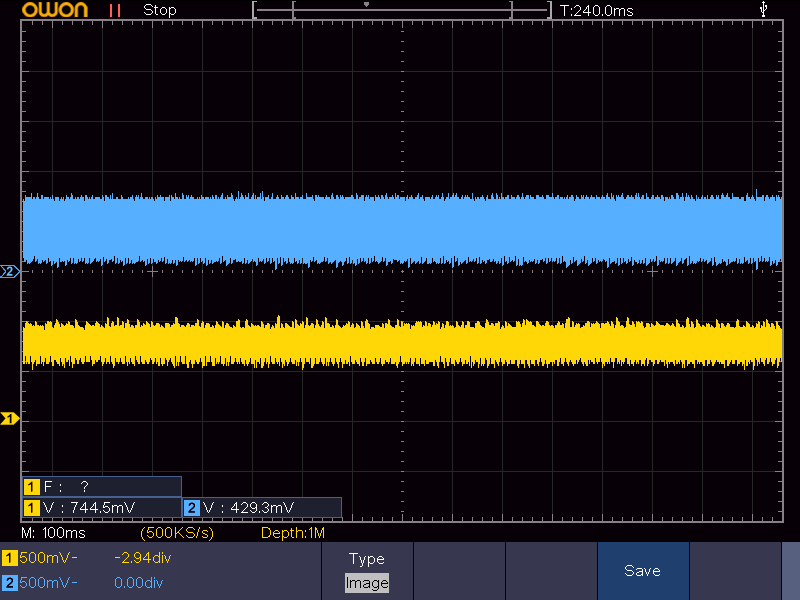Click the T:240.0ms trigger time readout

click(x=596, y=11)
